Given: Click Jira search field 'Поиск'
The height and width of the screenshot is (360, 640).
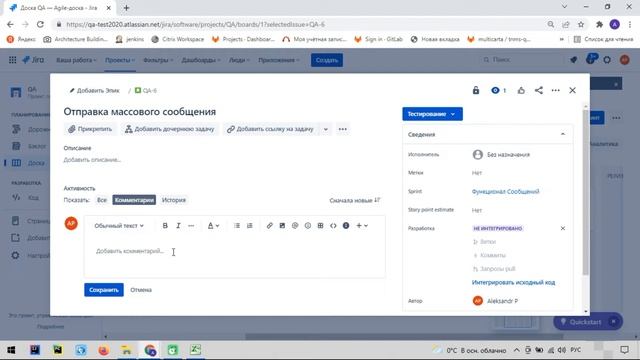Looking at the screenshot, I should tap(520, 60).
